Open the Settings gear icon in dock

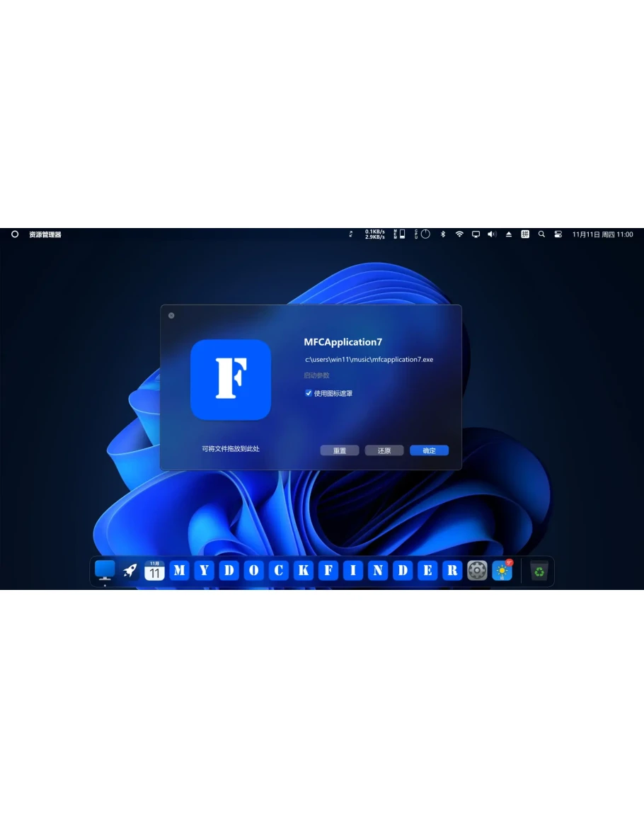[477, 570]
